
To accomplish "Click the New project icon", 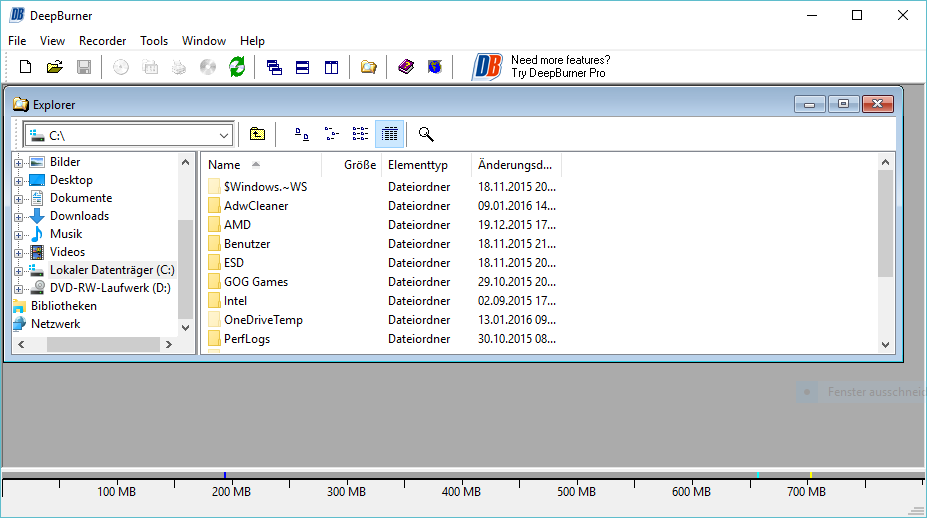I will coord(26,67).
